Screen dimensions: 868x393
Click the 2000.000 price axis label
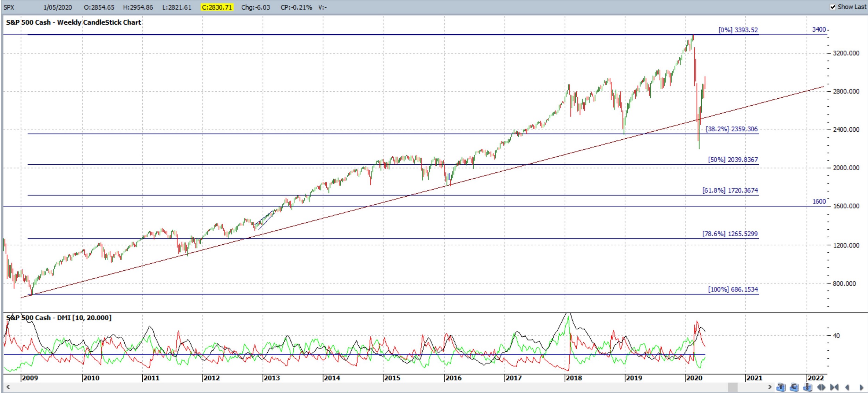point(846,168)
